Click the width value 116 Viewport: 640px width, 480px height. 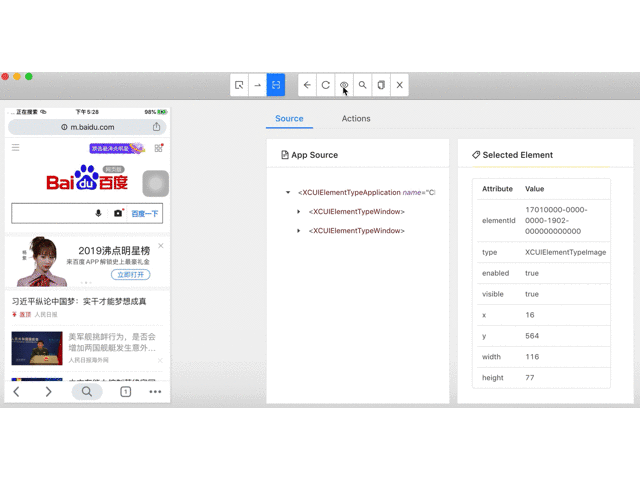click(x=532, y=357)
